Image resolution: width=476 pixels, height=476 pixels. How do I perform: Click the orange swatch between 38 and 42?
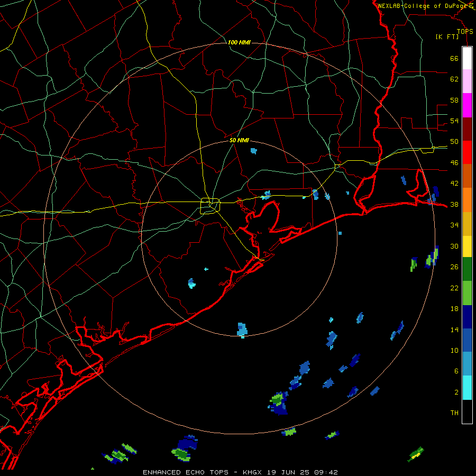[x=467, y=200]
